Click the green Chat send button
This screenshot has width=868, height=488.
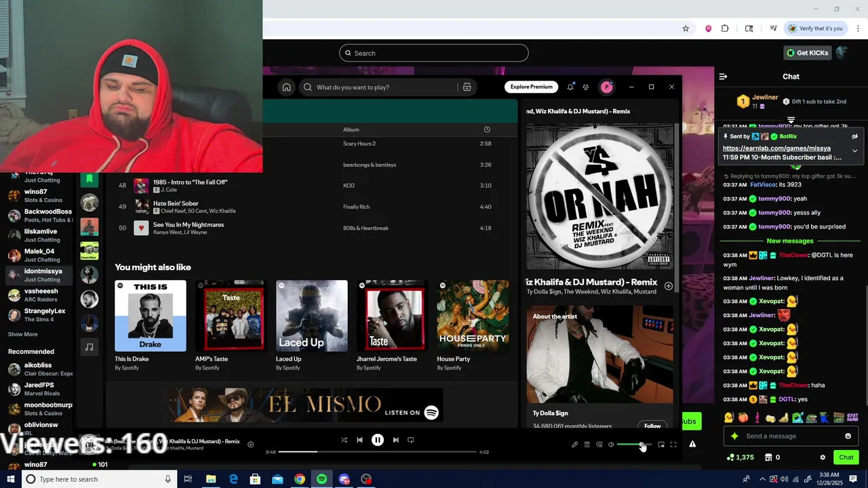pos(846,457)
